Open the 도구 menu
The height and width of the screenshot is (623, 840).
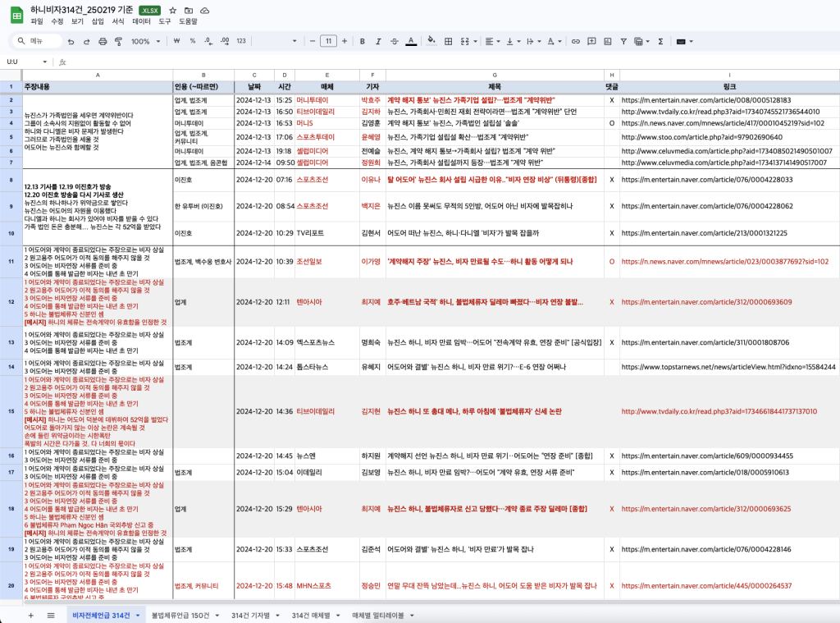point(164,21)
